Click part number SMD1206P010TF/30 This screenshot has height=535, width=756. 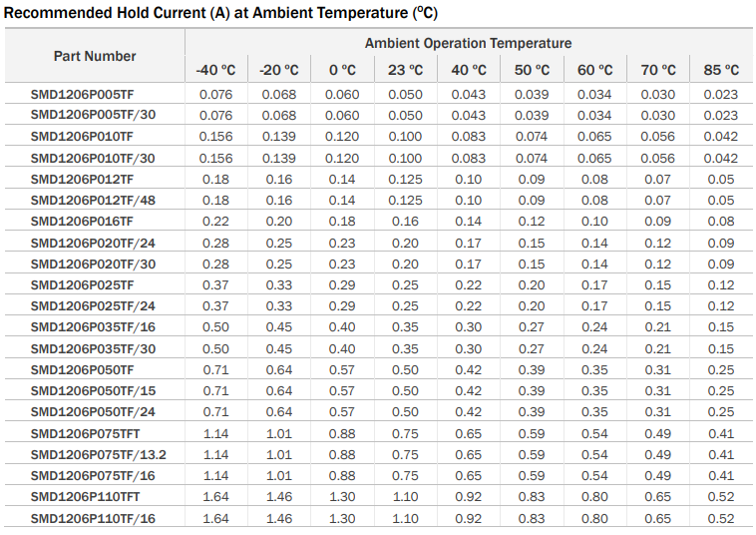(93, 158)
